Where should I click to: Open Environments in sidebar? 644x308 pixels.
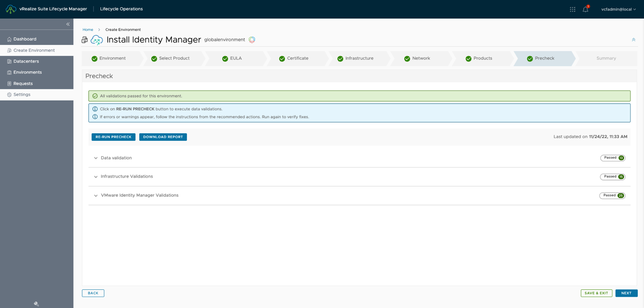click(x=36, y=72)
